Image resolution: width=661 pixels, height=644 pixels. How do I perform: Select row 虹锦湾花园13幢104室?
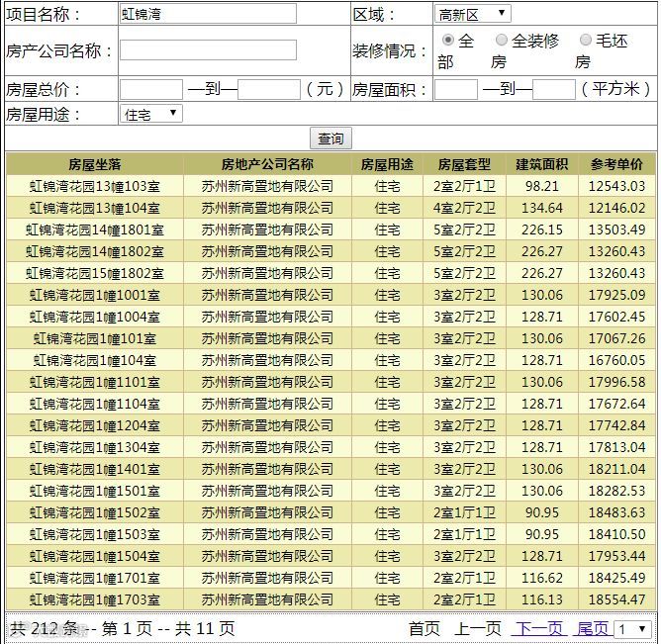pos(330,208)
